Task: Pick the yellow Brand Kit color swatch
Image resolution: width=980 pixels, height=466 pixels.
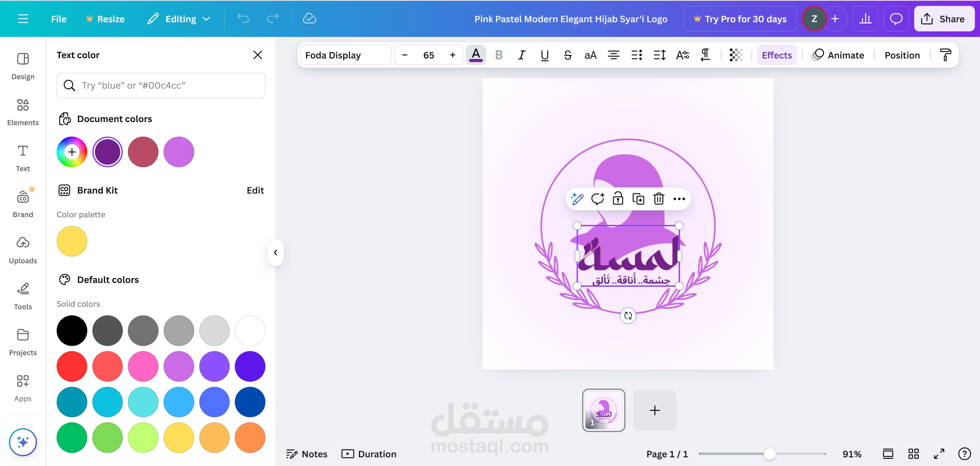Action: click(72, 241)
